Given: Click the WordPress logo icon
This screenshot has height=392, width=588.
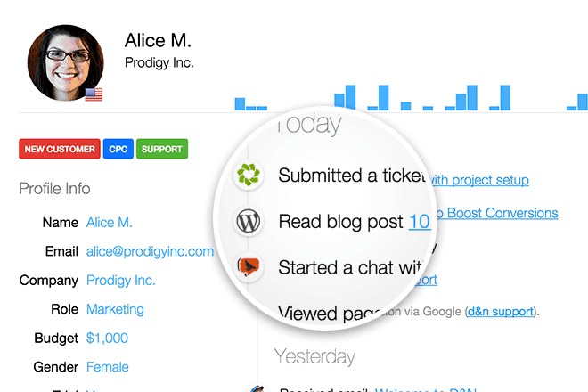Looking at the screenshot, I should coord(248,221).
